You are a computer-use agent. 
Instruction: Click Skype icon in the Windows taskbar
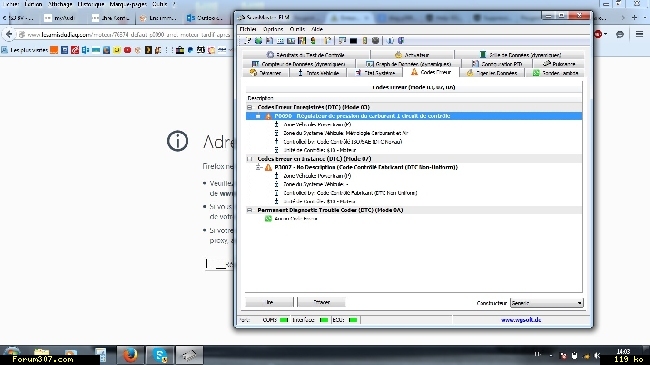(x=160, y=355)
